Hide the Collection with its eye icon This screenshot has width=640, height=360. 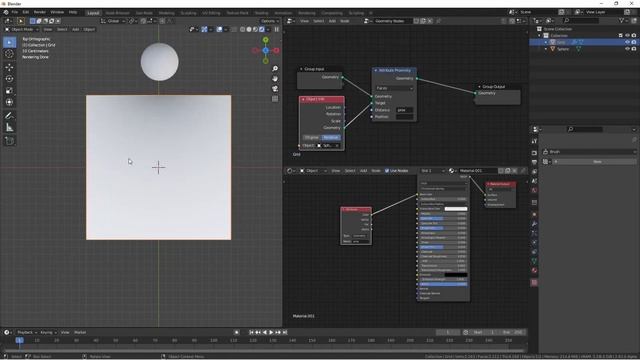(627, 36)
